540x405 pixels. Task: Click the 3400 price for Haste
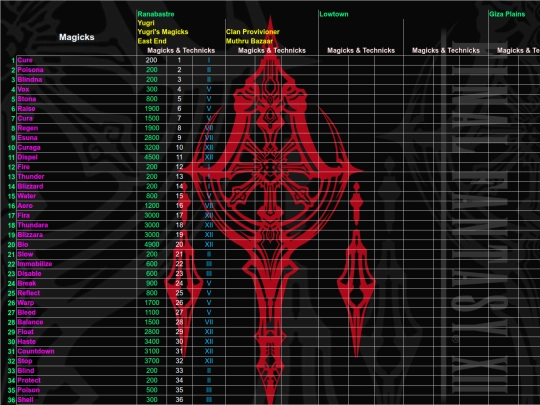tap(152, 341)
